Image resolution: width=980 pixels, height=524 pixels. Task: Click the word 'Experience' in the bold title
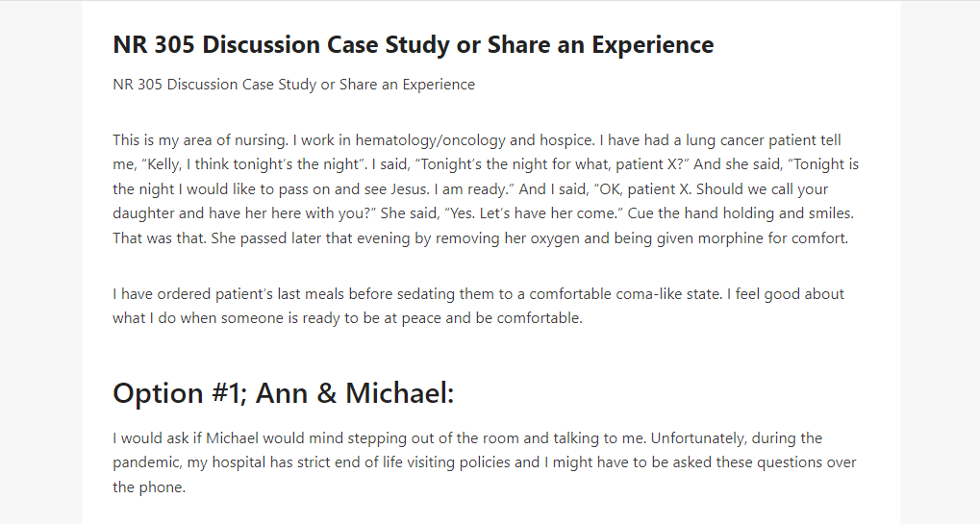652,45
